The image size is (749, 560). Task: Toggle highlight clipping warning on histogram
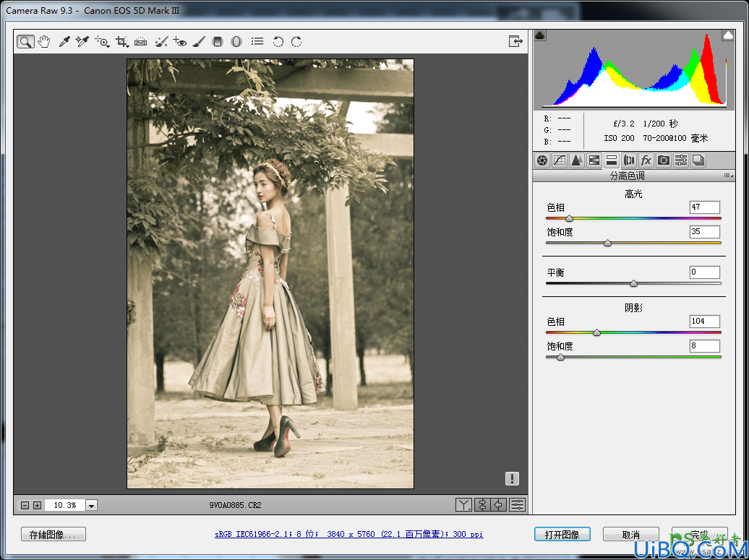(728, 35)
